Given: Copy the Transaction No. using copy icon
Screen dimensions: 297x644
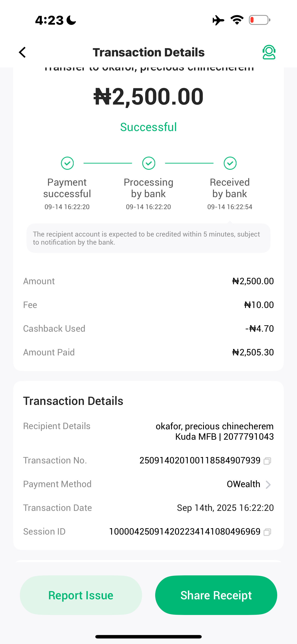Looking at the screenshot, I should (x=267, y=461).
